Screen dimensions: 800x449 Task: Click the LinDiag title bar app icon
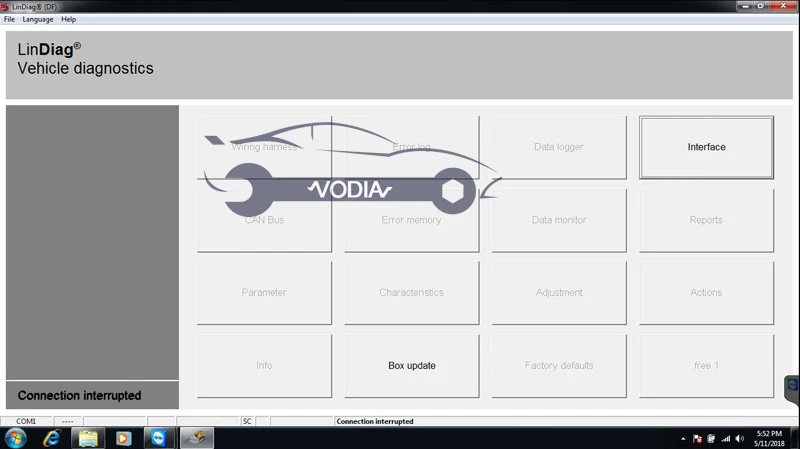[x=5, y=7]
